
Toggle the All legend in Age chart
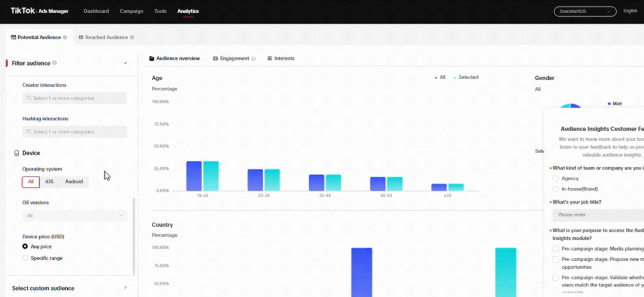[x=440, y=77]
